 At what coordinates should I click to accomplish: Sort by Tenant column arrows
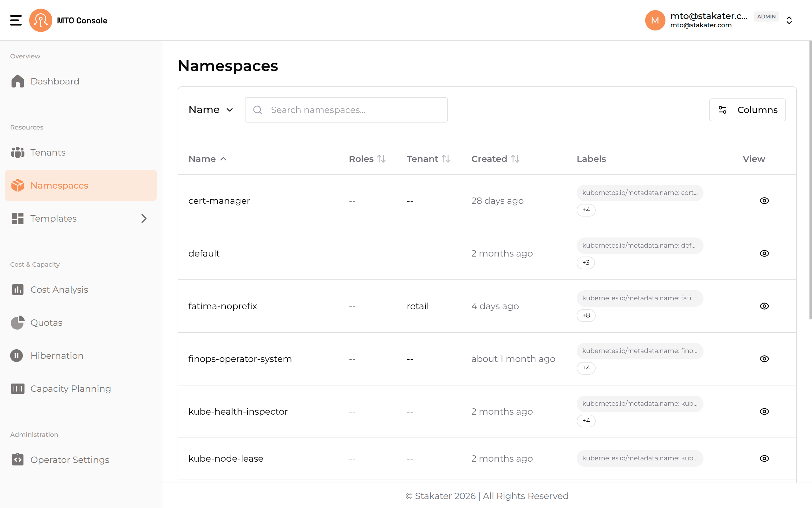(x=446, y=158)
